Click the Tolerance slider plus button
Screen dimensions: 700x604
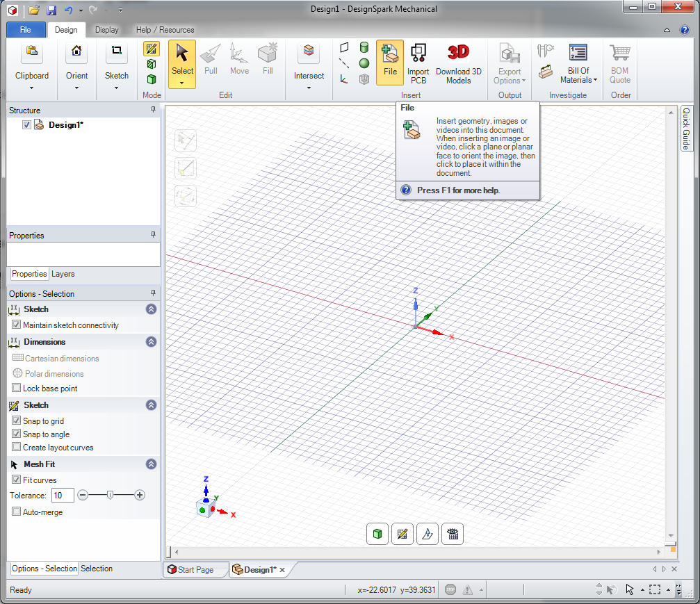click(x=140, y=495)
